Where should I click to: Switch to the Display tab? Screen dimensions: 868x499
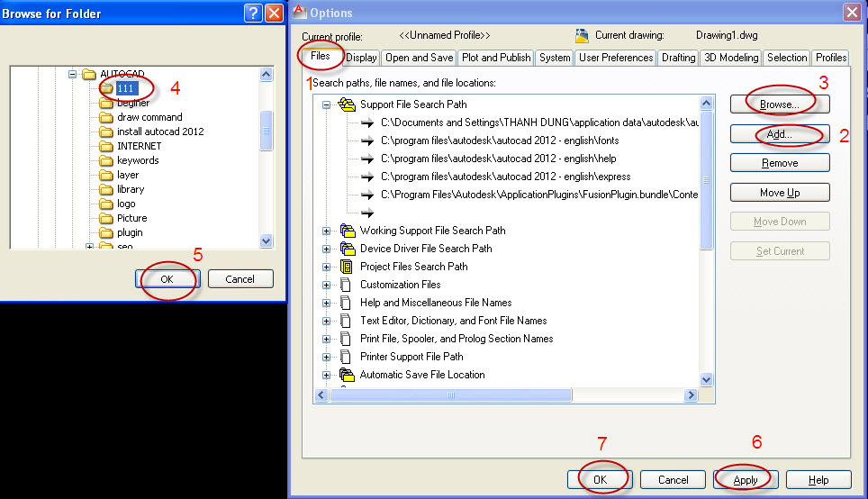[361, 58]
